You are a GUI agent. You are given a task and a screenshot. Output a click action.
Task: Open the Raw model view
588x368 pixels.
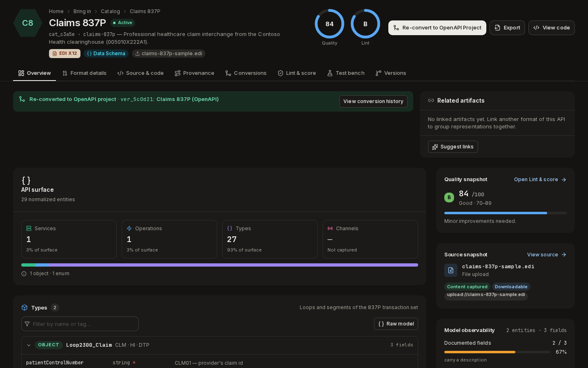[x=396, y=324]
